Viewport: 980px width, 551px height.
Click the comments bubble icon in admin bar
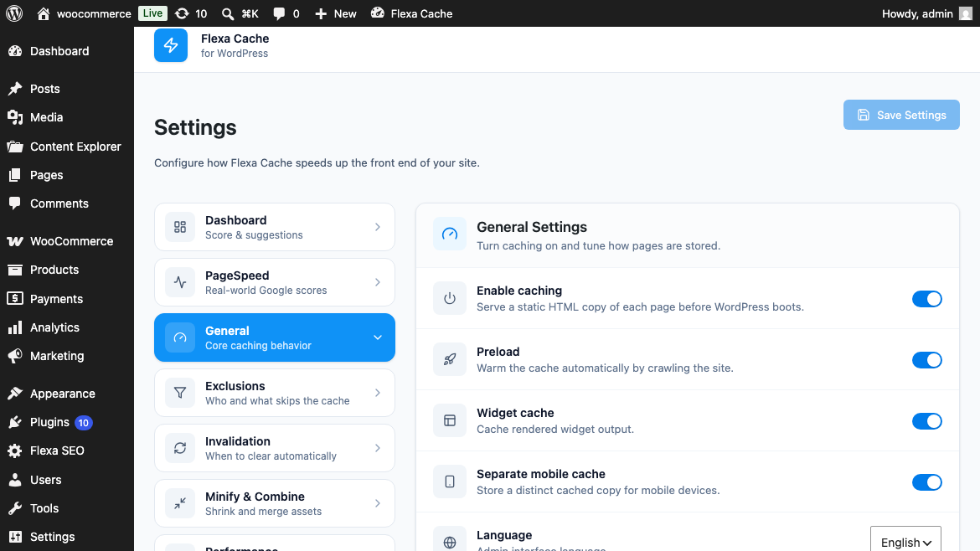(x=280, y=13)
